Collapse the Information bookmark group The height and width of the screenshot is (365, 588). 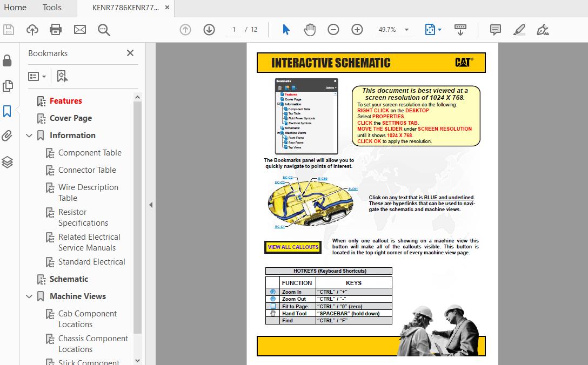29,136
